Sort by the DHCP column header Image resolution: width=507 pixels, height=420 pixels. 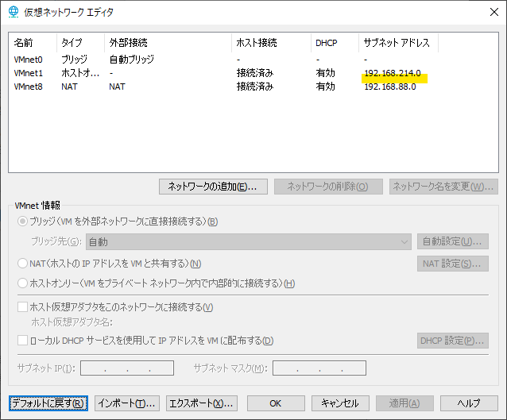pos(335,43)
